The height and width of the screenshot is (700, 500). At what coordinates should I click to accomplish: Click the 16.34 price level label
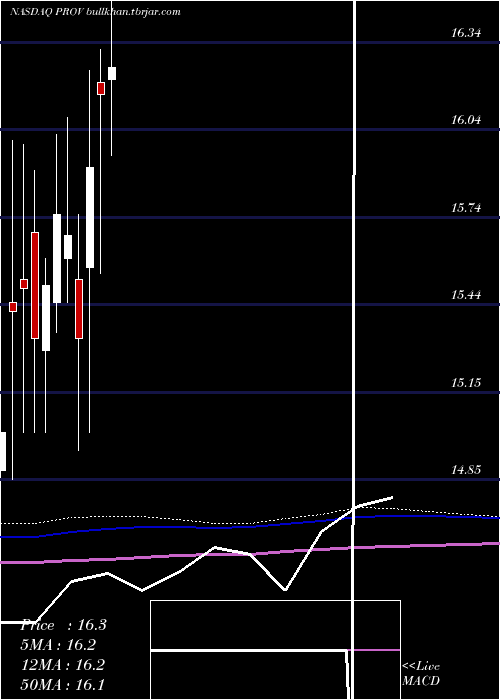[x=466, y=33]
